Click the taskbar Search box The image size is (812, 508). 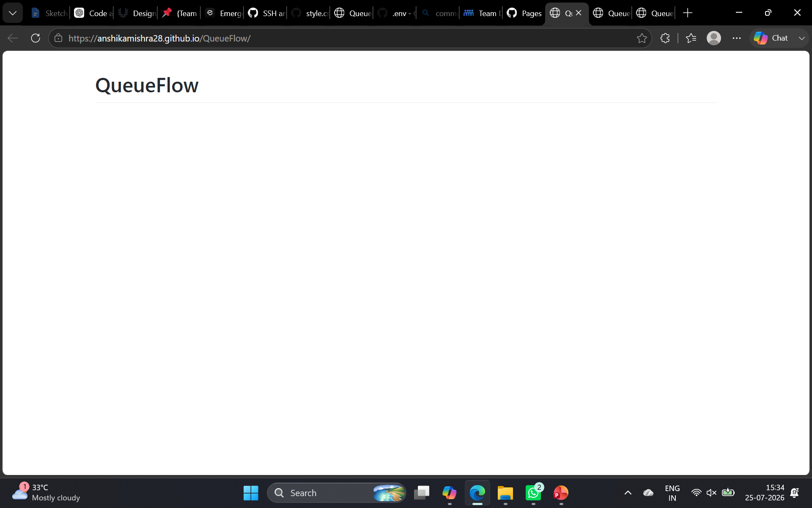click(337, 493)
